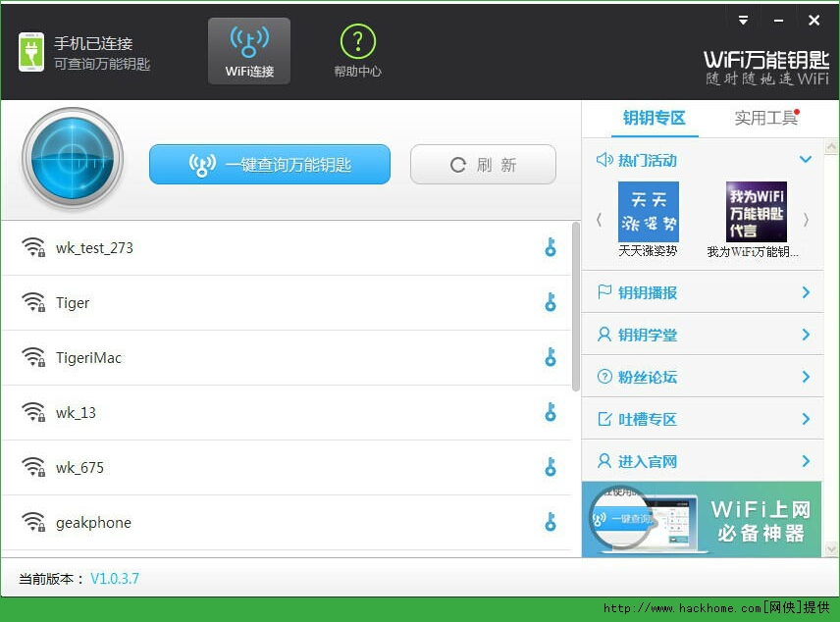Switch to the 钥钥专区 tab

(x=655, y=118)
